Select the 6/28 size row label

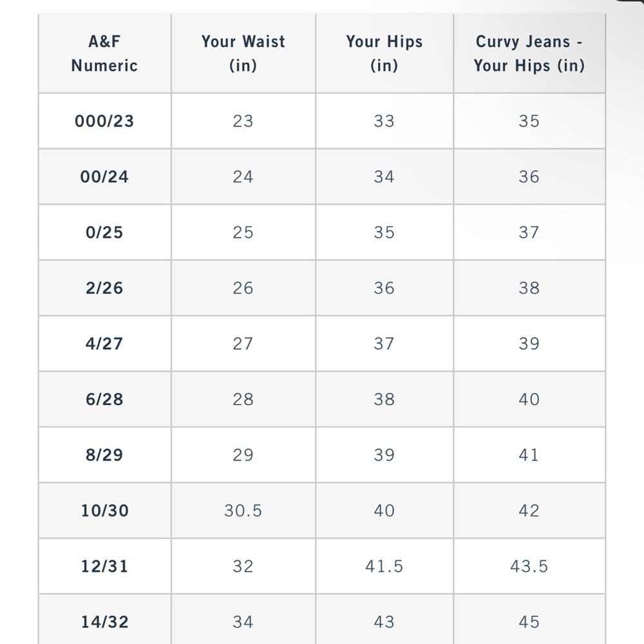(104, 399)
